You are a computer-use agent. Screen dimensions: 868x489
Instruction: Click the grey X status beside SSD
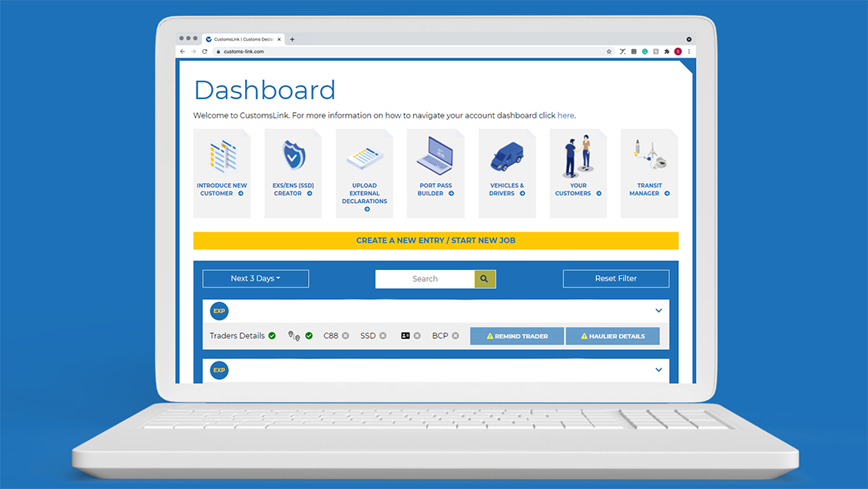(x=383, y=335)
